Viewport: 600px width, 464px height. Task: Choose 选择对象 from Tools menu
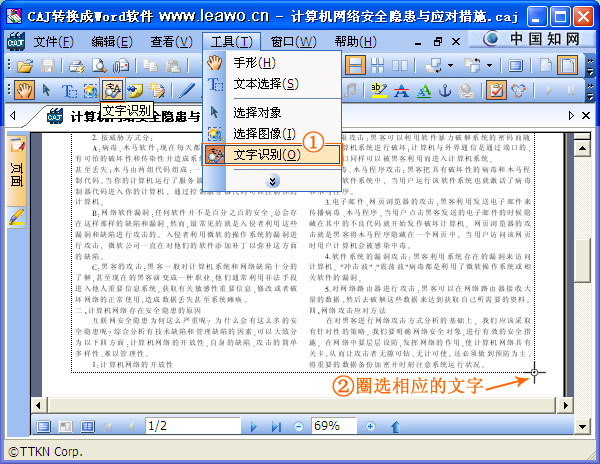click(x=272, y=112)
